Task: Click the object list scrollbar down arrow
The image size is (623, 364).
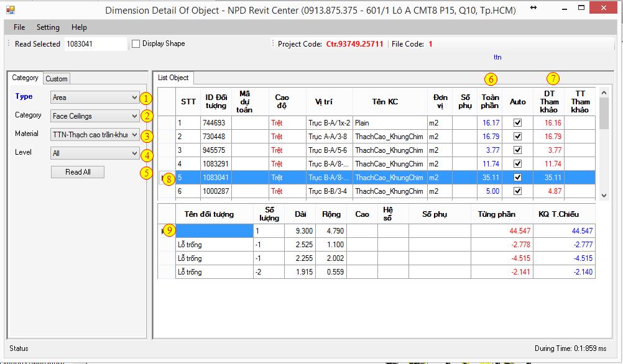Action: click(604, 195)
